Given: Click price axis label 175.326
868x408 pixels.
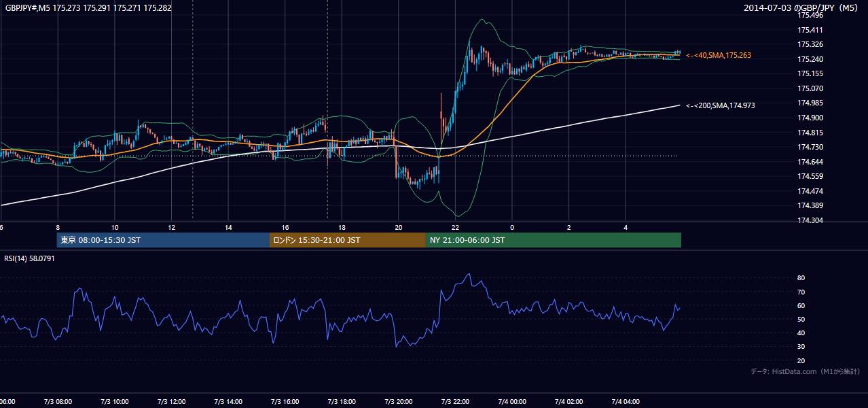Looking at the screenshot, I should click(x=810, y=44).
